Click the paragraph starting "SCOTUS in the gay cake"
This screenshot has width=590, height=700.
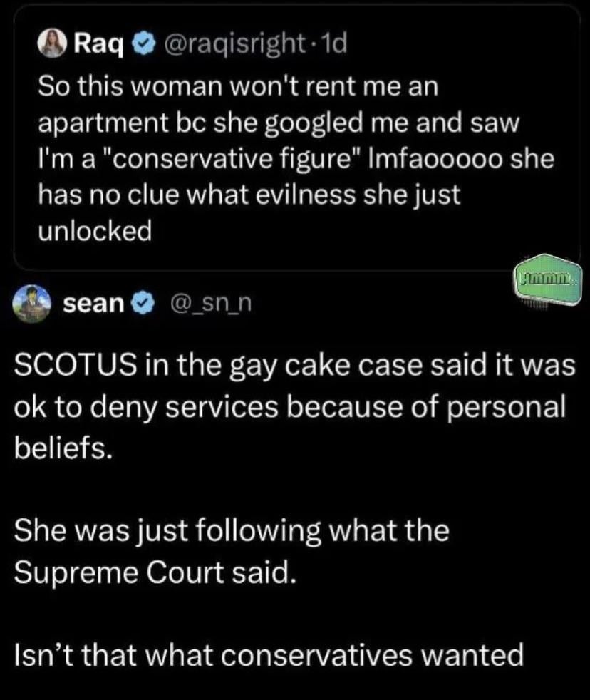pyautogui.click(x=294, y=406)
